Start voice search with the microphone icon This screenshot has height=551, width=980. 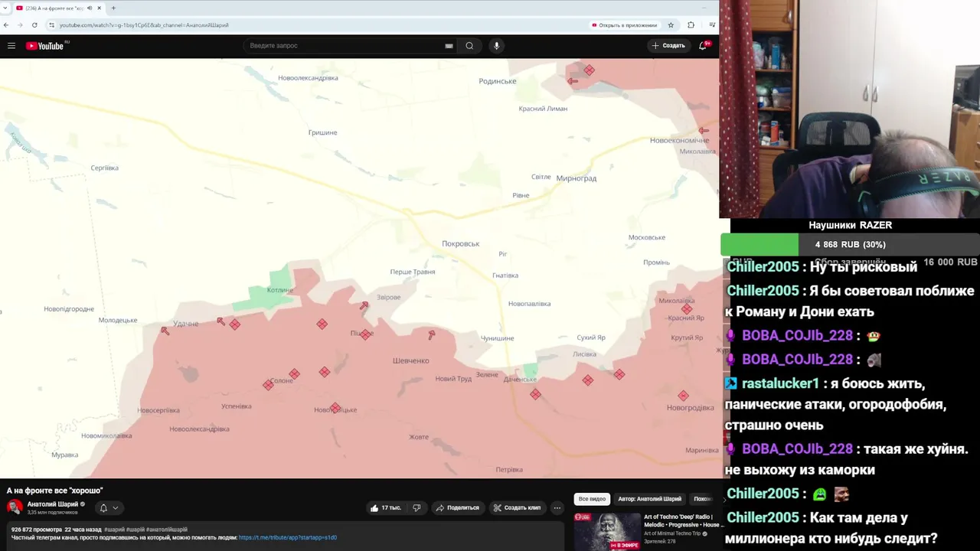click(496, 46)
